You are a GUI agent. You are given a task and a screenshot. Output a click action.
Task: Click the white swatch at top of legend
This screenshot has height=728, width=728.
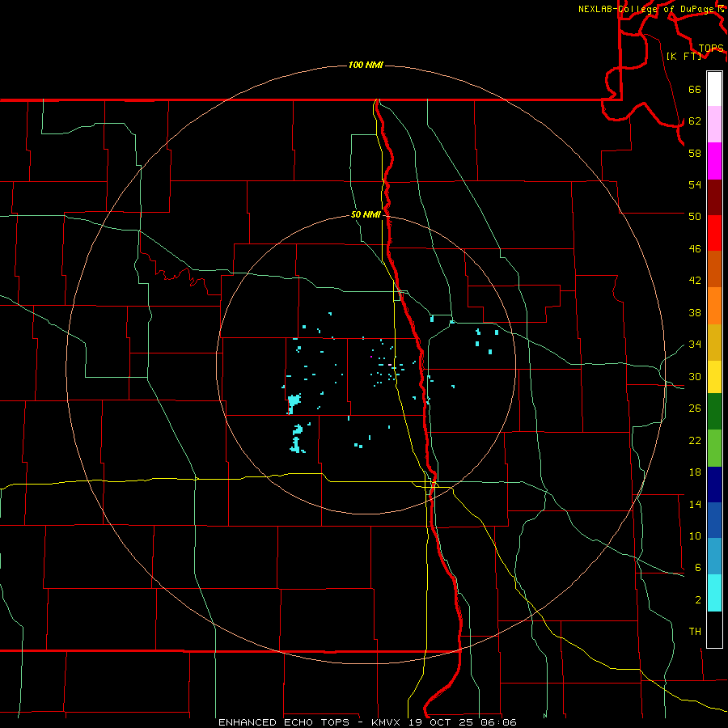pyautogui.click(x=714, y=89)
